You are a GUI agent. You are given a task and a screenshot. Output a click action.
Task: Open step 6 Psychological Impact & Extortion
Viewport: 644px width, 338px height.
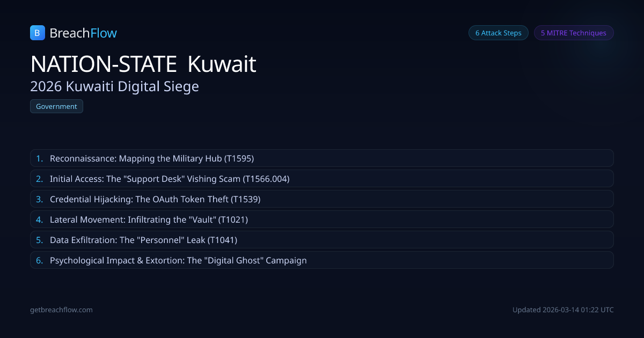(178, 260)
